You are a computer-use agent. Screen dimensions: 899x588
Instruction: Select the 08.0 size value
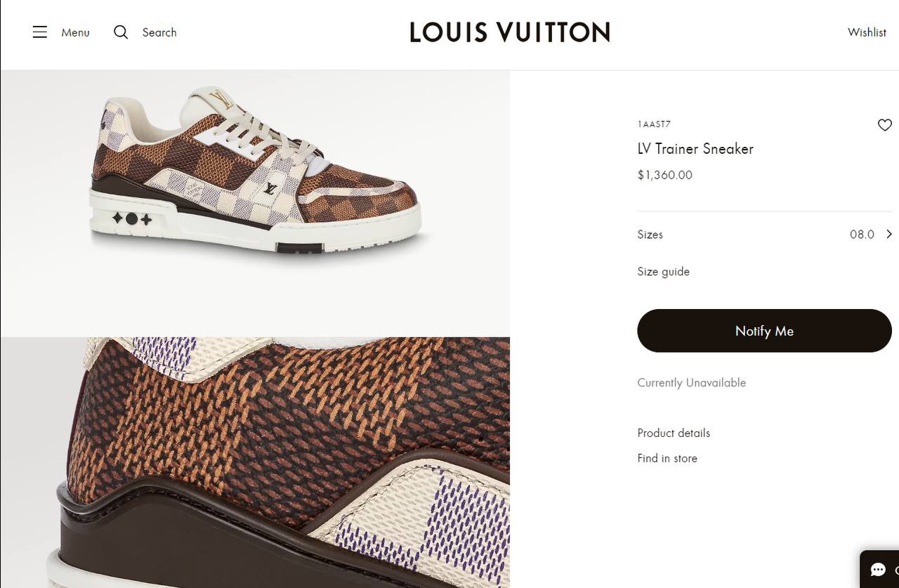[x=862, y=235]
